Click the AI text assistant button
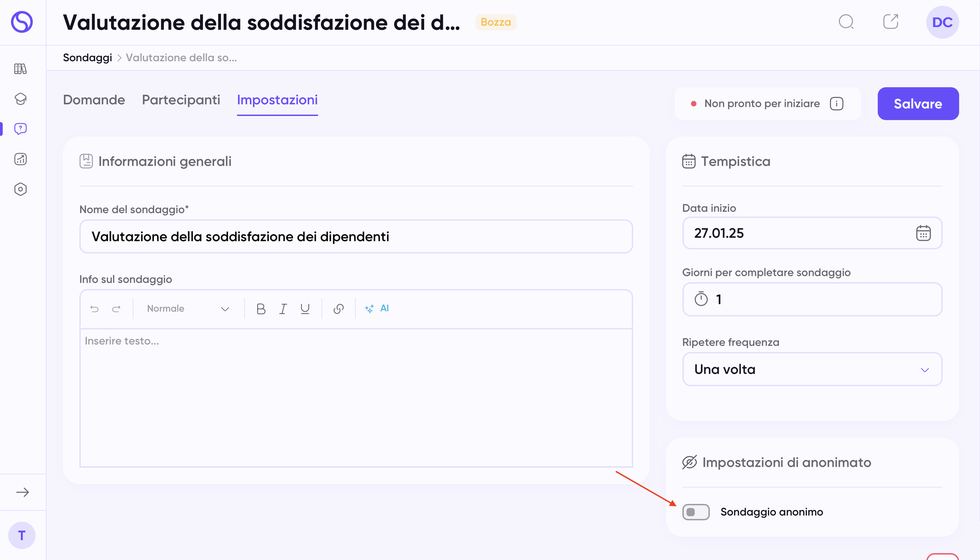The width and height of the screenshot is (980, 560). pos(377,309)
